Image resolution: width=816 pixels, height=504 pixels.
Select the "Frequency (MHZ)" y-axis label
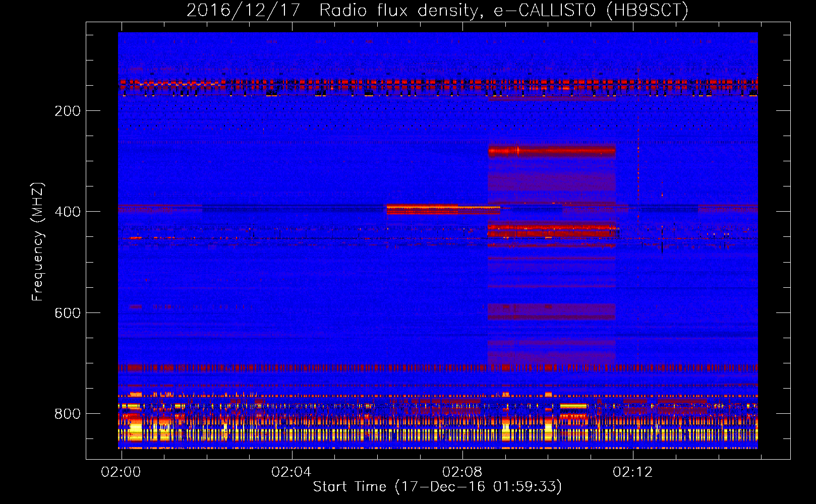pos(38,242)
